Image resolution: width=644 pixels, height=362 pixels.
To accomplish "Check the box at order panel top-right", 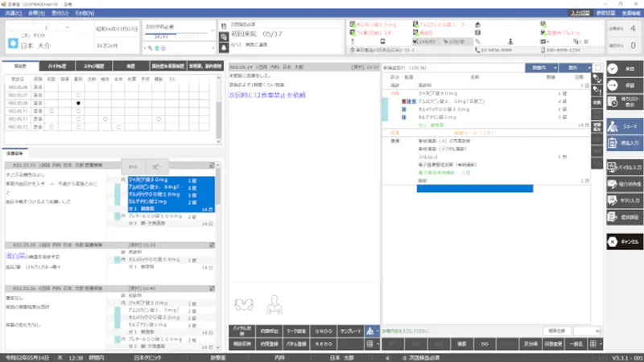I will click(x=597, y=68).
